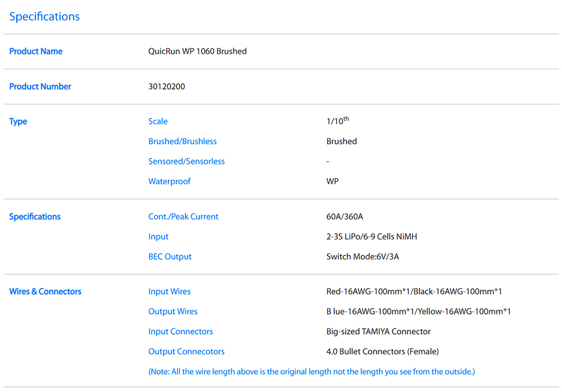The width and height of the screenshot is (562, 392).
Task: Click the Sensored/Sensorless attribute label
Action: (186, 162)
